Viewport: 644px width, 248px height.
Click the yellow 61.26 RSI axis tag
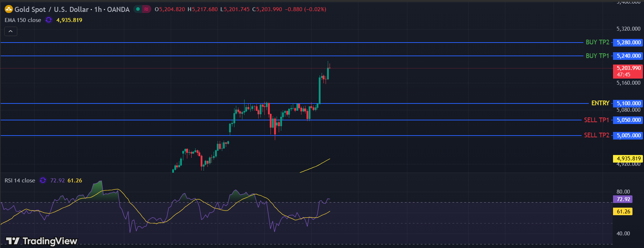pyautogui.click(x=623, y=212)
